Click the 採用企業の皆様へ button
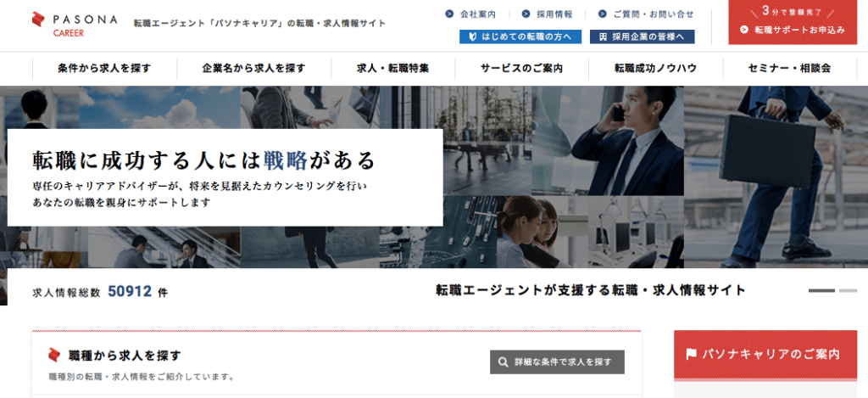Image resolution: width=868 pixels, height=398 pixels. click(x=643, y=36)
